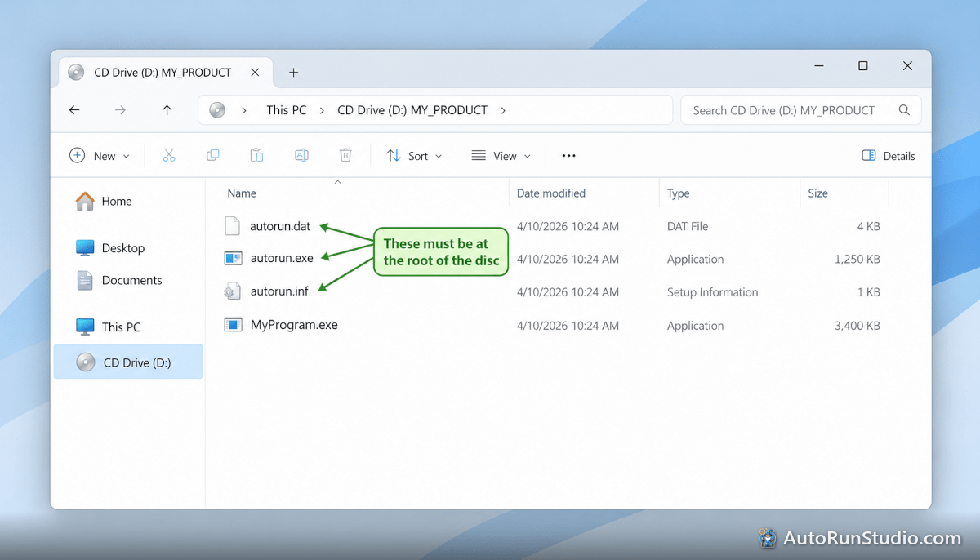
Task: Click the Back navigation arrow
Action: tap(74, 110)
